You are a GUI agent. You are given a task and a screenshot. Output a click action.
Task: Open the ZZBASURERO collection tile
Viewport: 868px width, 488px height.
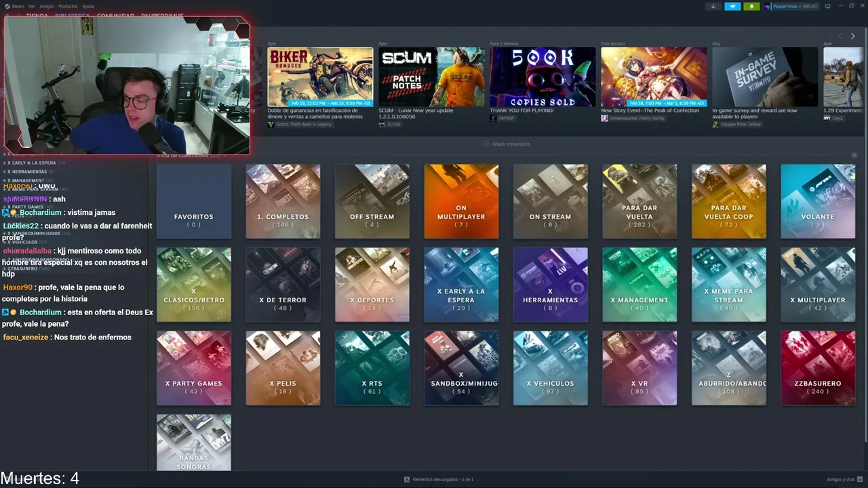818,368
